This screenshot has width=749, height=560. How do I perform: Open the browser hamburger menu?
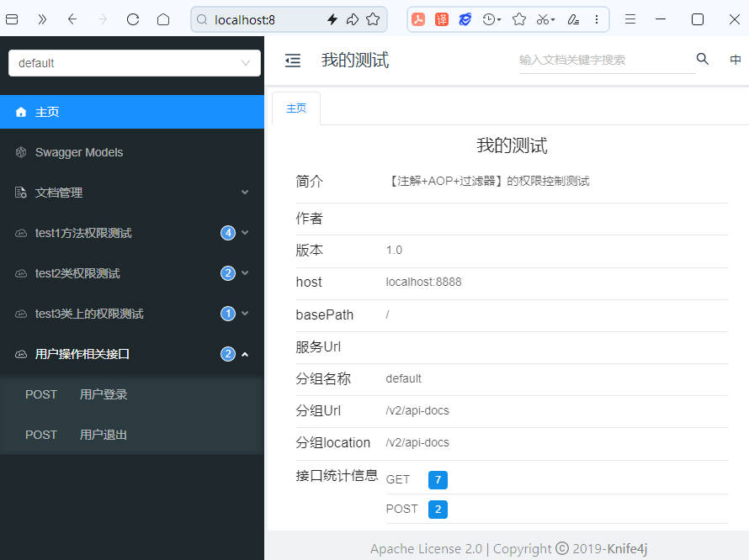click(x=630, y=19)
